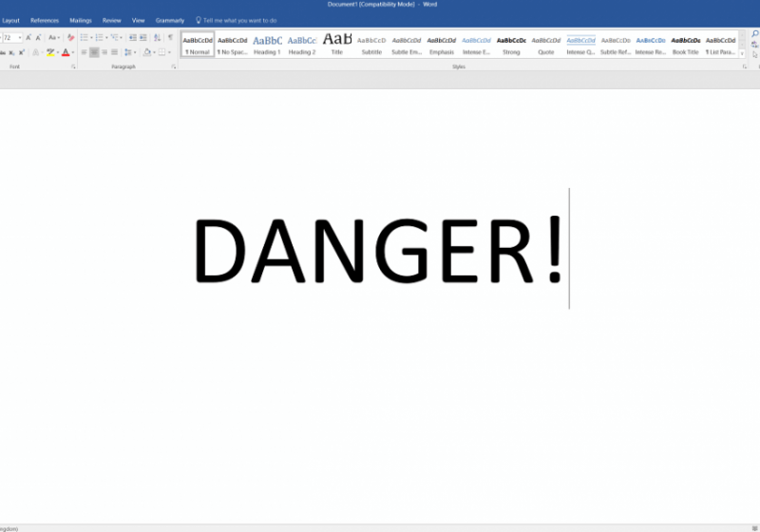Open the Mailings tab
The width and height of the screenshot is (760, 532).
click(x=81, y=20)
